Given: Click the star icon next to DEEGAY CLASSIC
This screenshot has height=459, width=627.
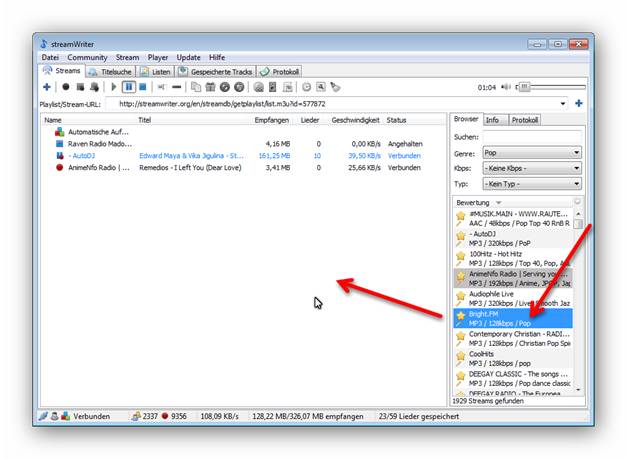Looking at the screenshot, I should tap(461, 375).
